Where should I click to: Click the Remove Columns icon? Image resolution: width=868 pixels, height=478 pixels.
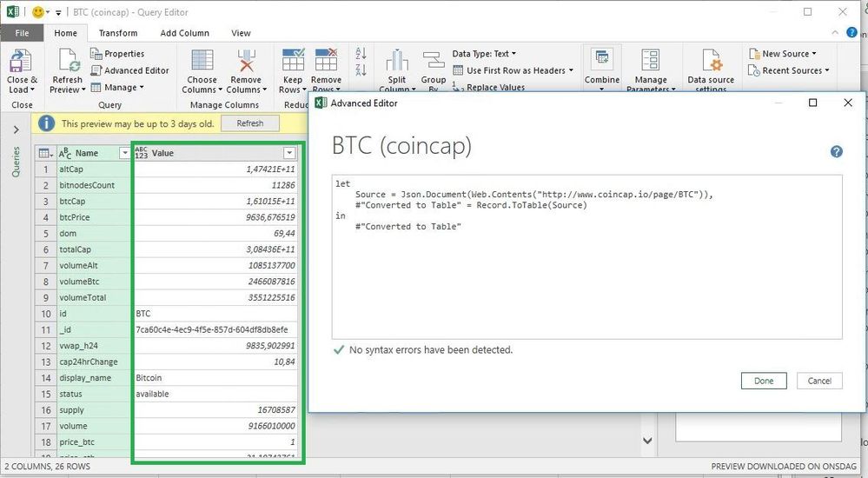[246, 62]
